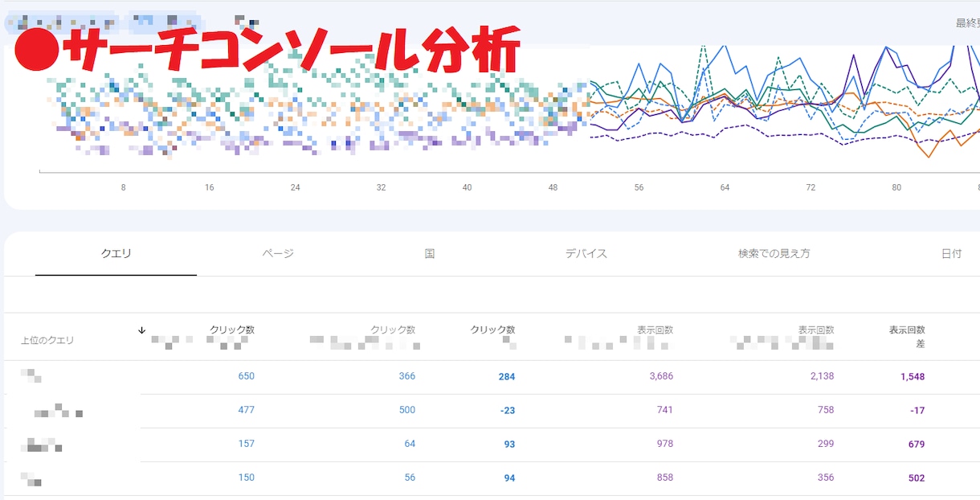Select the impressions cell 858
The height and width of the screenshot is (500, 980).
coord(664,477)
